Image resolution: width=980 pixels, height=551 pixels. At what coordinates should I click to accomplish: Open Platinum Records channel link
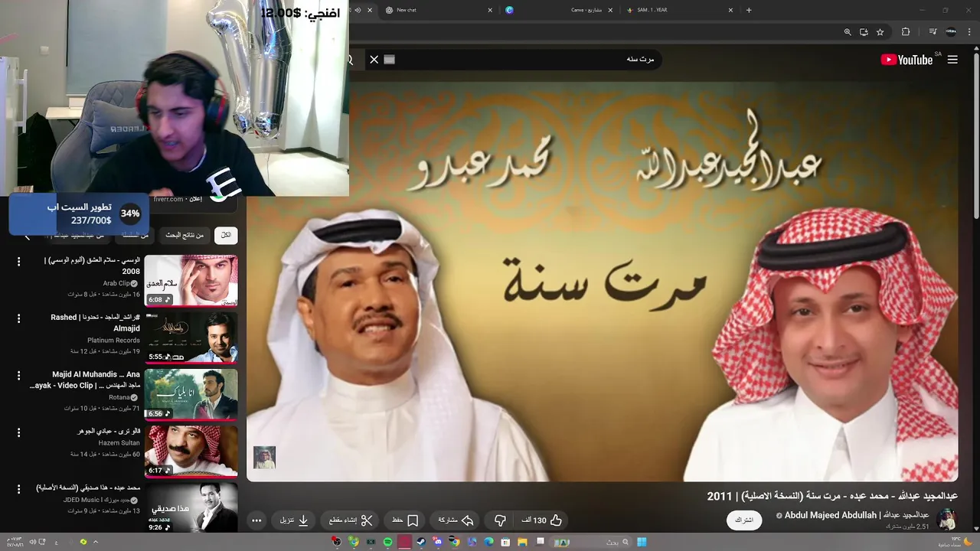(x=113, y=340)
